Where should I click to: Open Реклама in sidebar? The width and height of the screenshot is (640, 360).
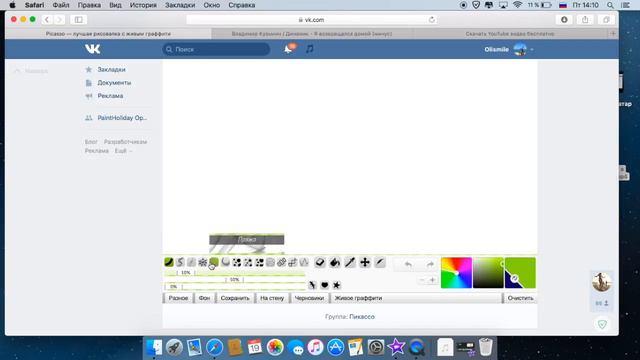[110, 96]
